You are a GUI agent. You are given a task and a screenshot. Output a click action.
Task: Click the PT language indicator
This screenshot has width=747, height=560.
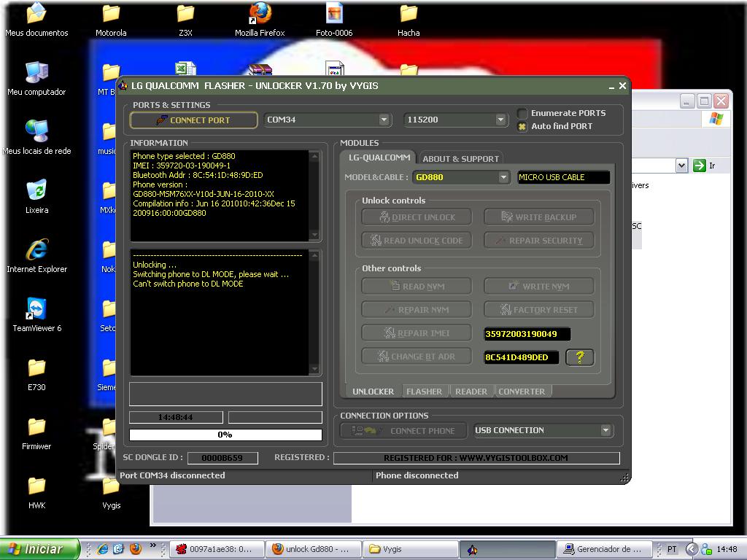pos(672,549)
